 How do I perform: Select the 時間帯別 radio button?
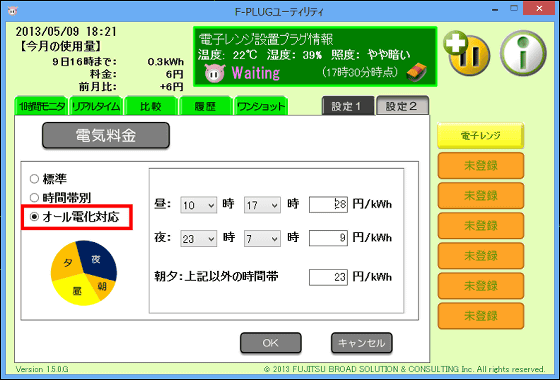tap(34, 198)
